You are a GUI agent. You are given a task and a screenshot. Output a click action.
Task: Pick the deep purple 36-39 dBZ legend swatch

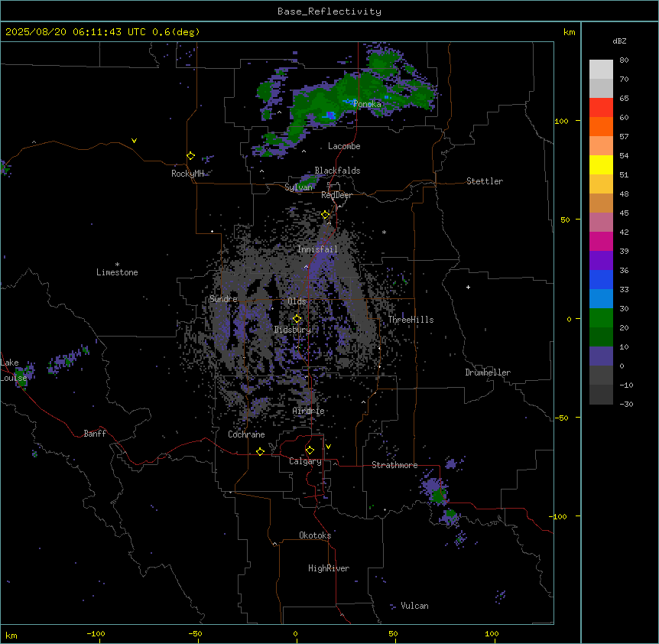(601, 261)
